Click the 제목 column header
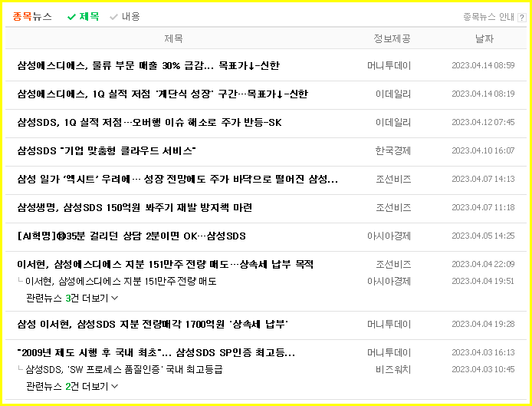Screen dimensions: 532x406 coord(174,38)
